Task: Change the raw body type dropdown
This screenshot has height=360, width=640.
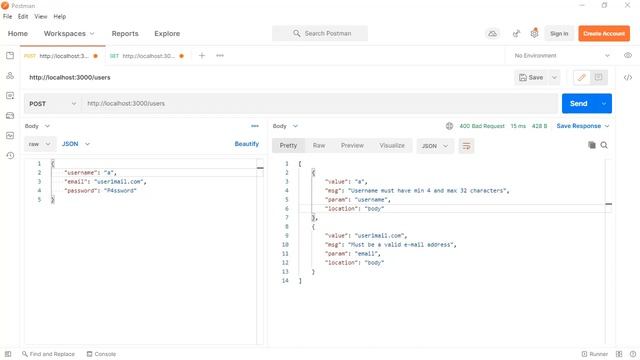Action: click(x=40, y=144)
